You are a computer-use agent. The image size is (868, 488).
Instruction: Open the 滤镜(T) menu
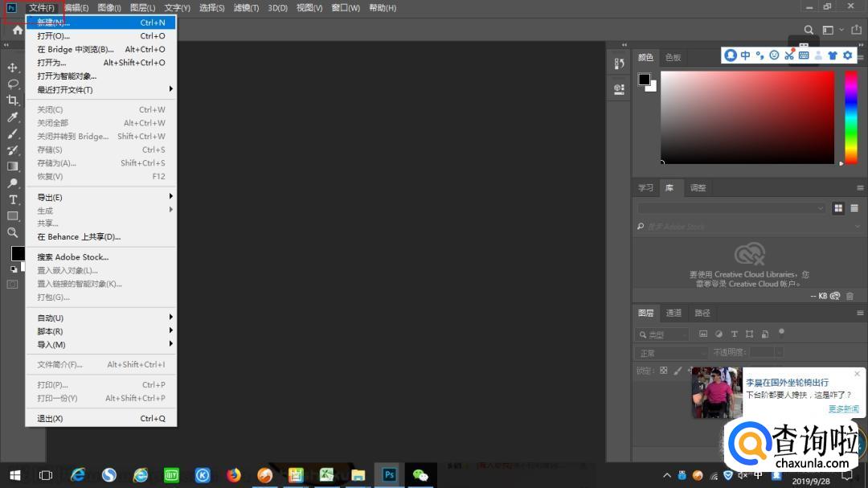click(x=247, y=8)
